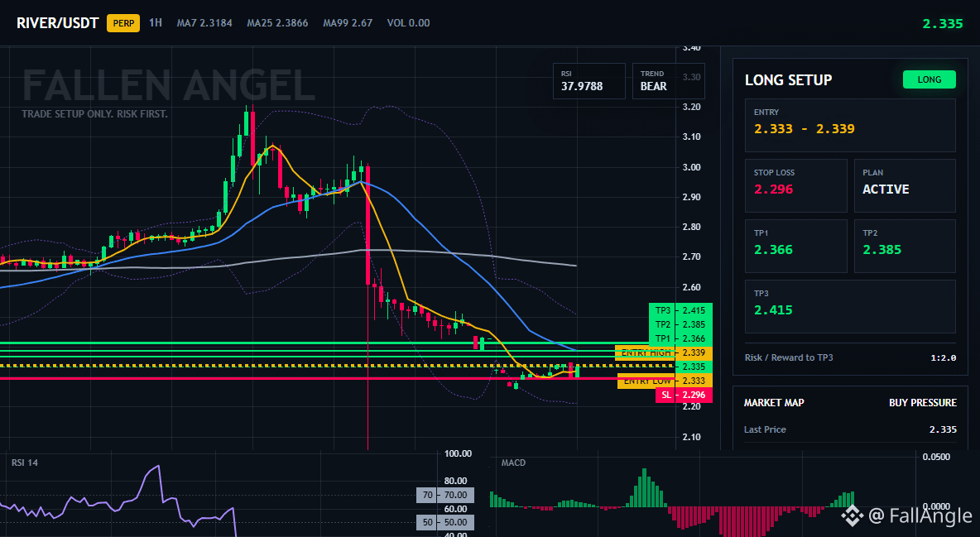
Task: Click the 100.00 RSI axis label
Action: [x=458, y=453]
